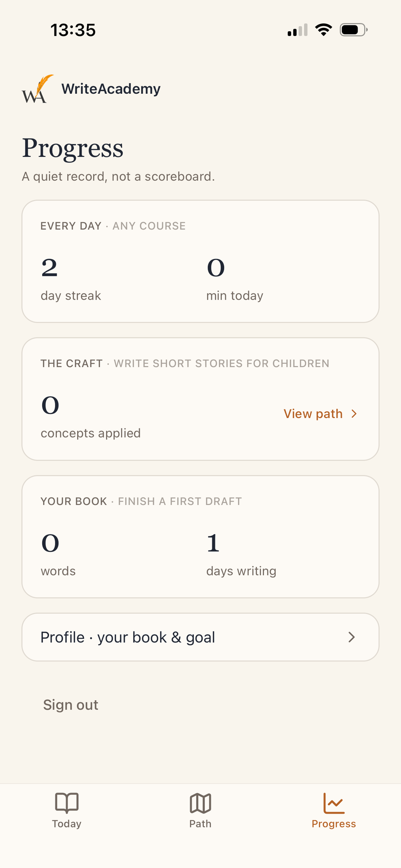
Task: Tap the days writing number
Action: pos(213,543)
